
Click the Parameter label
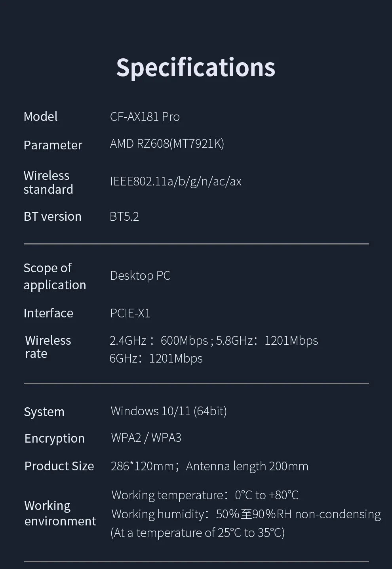[x=53, y=145]
